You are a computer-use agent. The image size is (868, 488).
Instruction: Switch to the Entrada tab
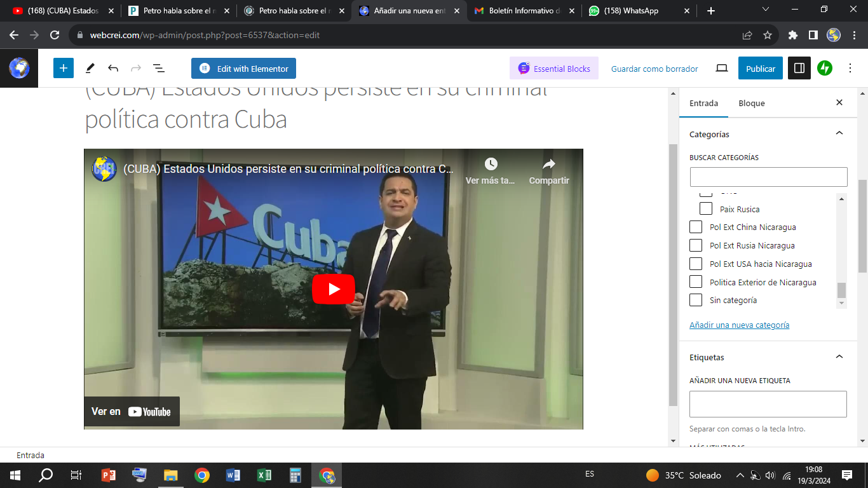pos(703,103)
